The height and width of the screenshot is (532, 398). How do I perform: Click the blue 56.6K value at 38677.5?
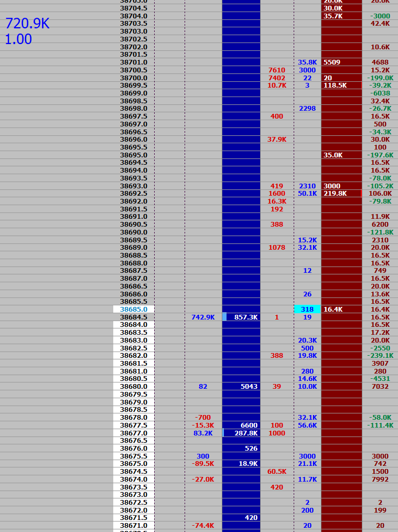(307, 425)
